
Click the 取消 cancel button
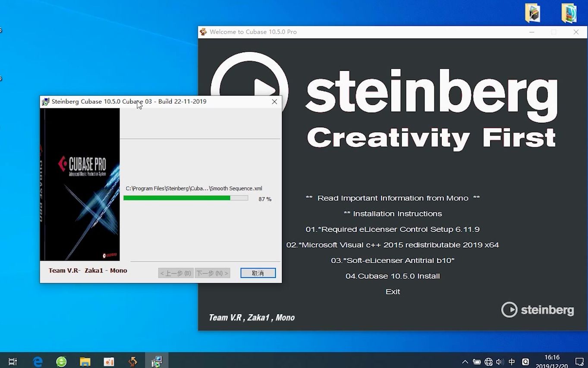point(258,273)
